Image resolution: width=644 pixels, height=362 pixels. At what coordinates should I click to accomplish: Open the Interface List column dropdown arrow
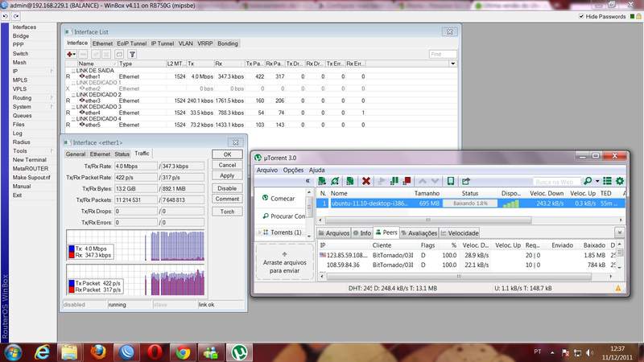pos(452,63)
